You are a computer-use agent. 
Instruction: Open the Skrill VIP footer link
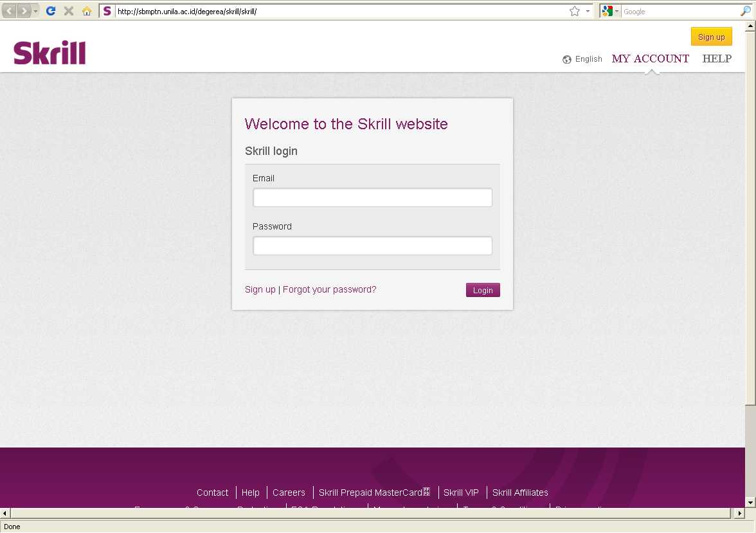(x=461, y=492)
